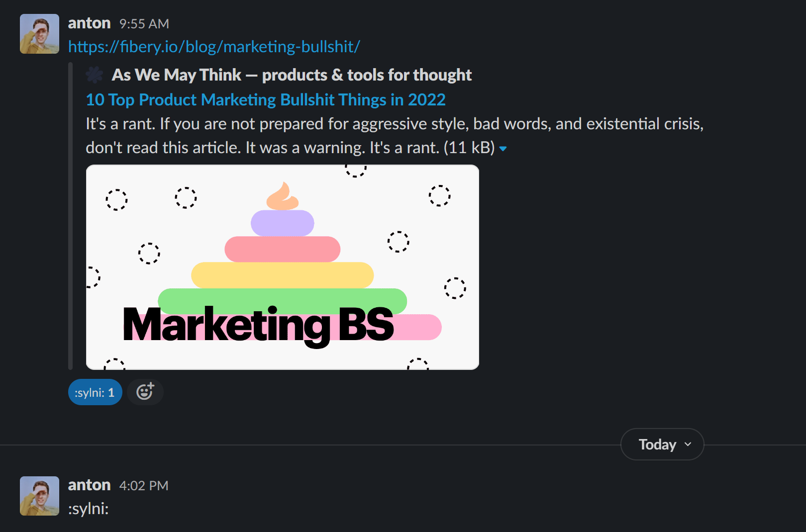Click the (11 kB) file size label
This screenshot has width=806, height=532.
(x=469, y=148)
